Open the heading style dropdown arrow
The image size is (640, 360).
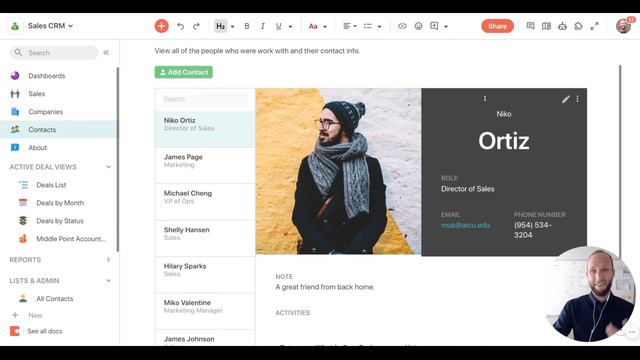pyautogui.click(x=233, y=27)
